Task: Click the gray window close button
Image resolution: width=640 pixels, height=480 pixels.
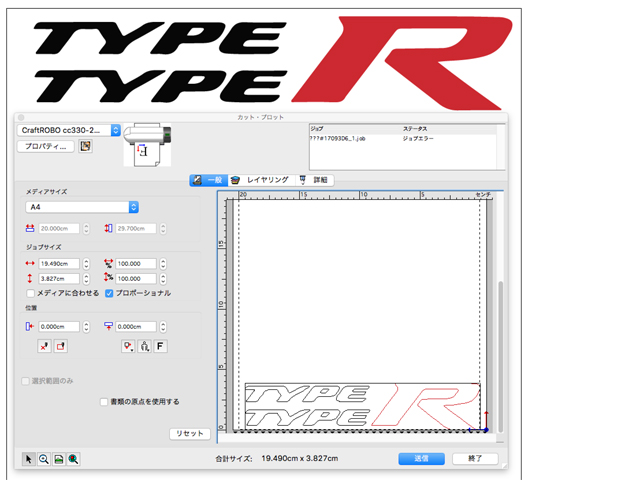Action: click(21, 118)
